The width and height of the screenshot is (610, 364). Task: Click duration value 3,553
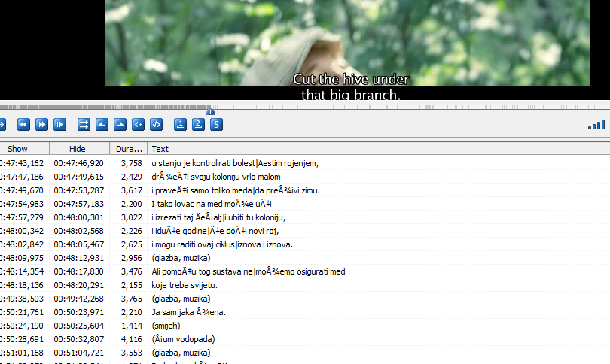coord(132,353)
